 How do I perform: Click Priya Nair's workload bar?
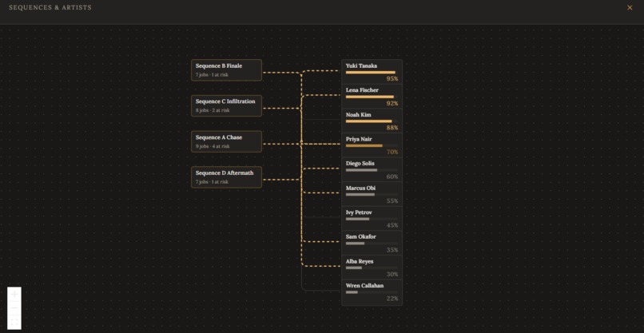(372, 146)
